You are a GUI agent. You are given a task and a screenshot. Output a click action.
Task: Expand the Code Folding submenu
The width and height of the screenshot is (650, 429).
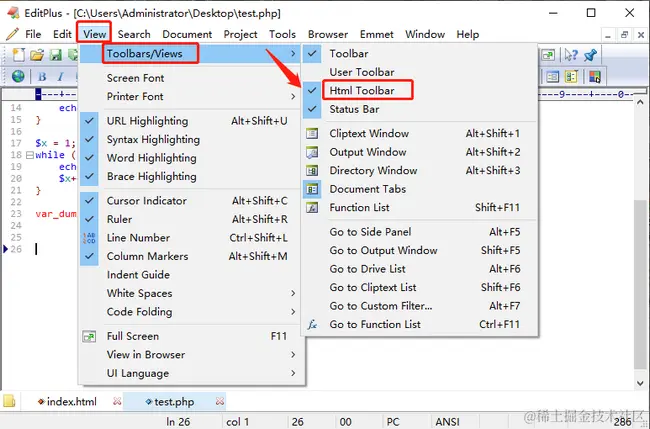click(191, 312)
